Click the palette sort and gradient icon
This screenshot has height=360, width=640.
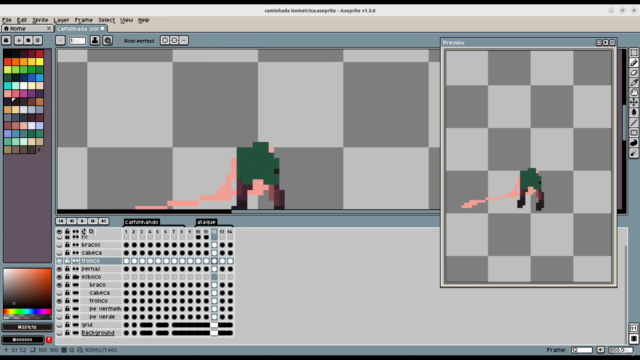[19, 40]
